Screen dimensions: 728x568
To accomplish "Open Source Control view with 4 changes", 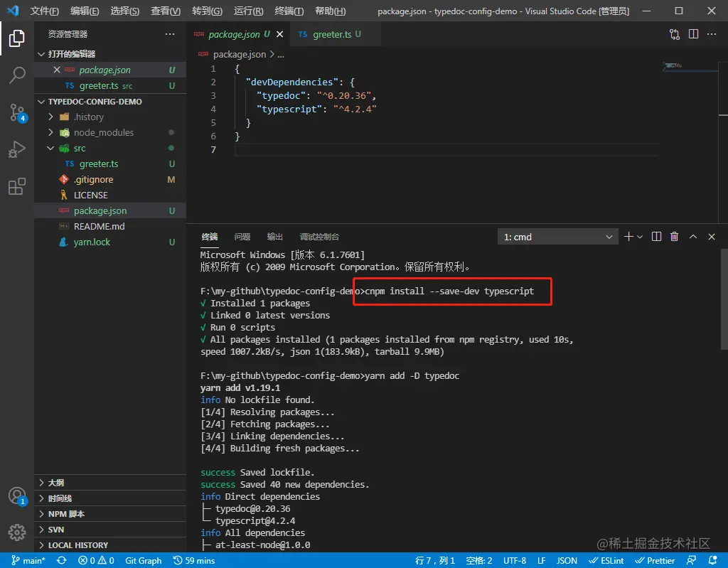I will tap(17, 112).
